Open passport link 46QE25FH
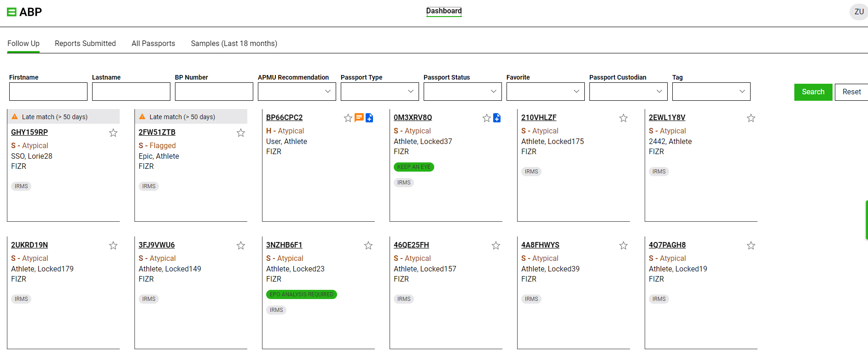 click(x=411, y=245)
